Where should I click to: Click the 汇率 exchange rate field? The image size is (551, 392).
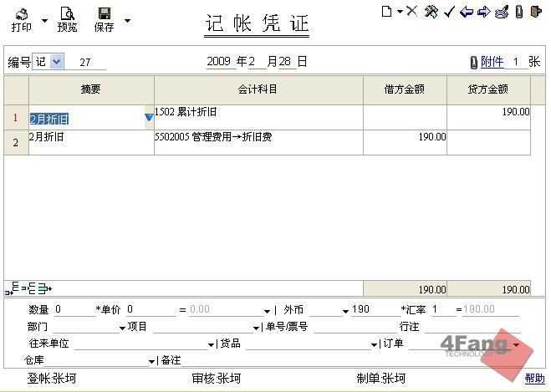tap(443, 309)
